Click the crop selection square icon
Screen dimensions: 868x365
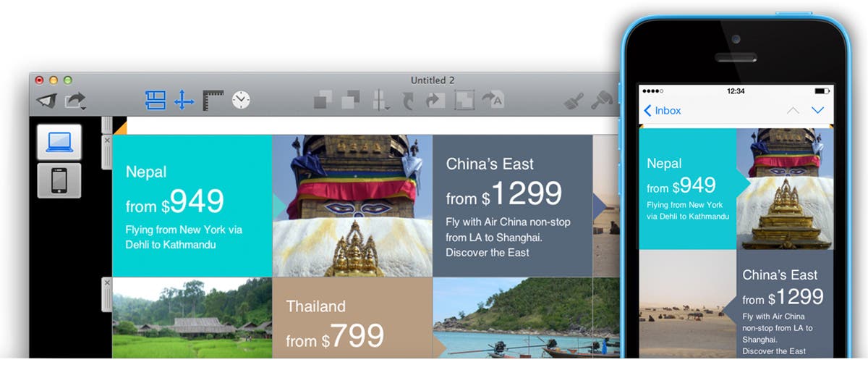tap(464, 100)
